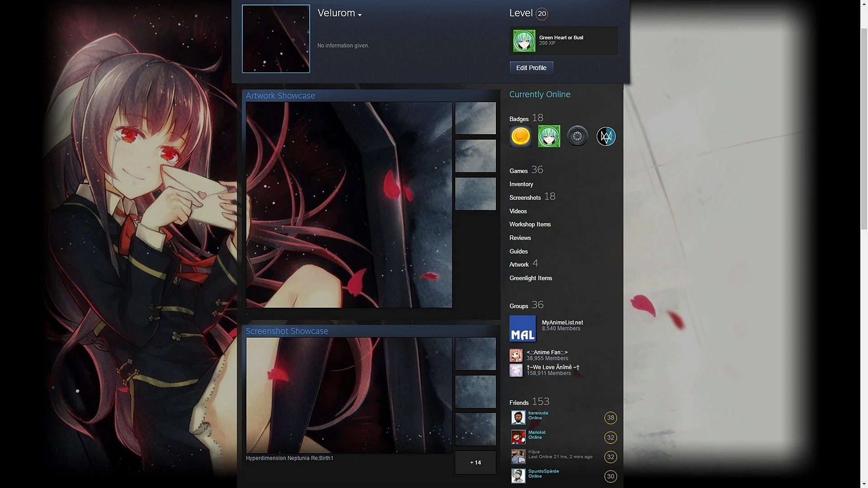Viewport: 868px width, 488px height.
Task: Open the Reviews link
Action: (x=520, y=238)
